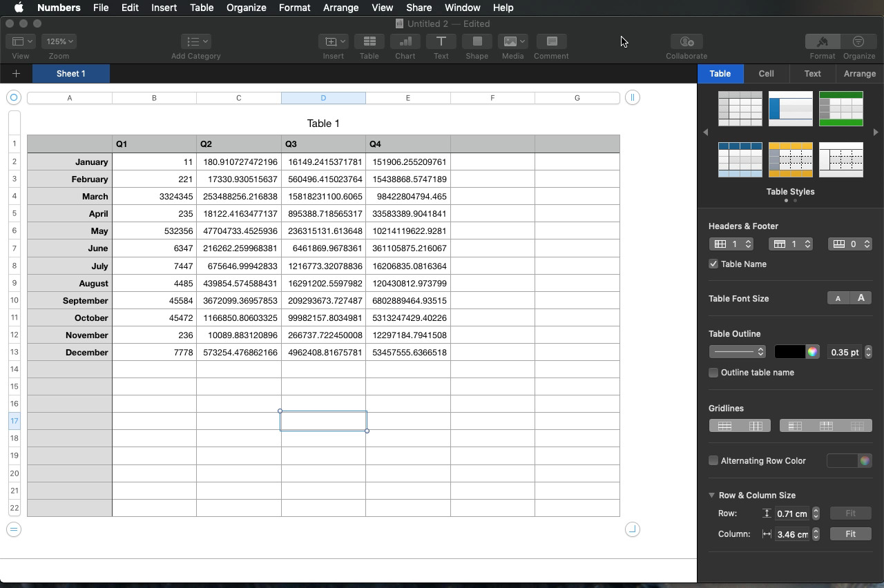The image size is (884, 588).
Task: Decrease table font size with small A
Action: [838, 298]
